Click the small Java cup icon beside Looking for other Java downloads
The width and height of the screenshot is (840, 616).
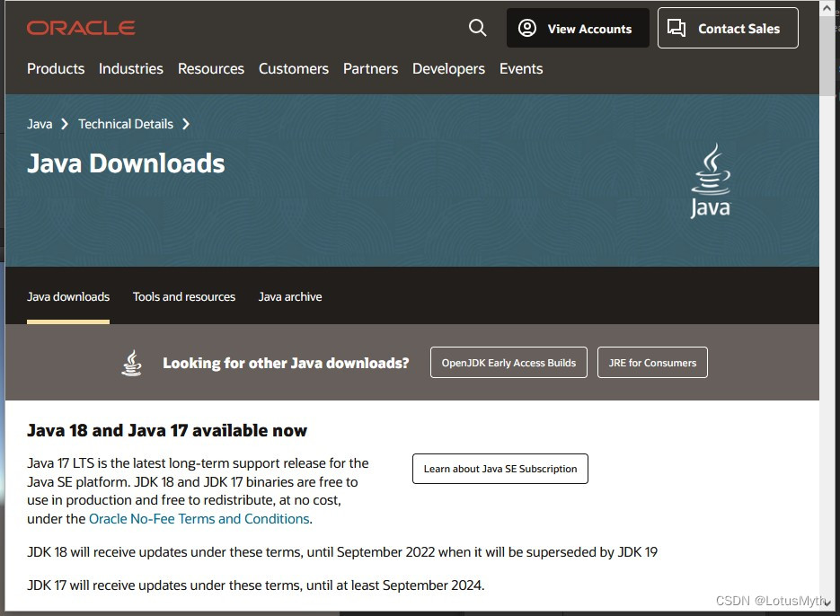pos(132,363)
